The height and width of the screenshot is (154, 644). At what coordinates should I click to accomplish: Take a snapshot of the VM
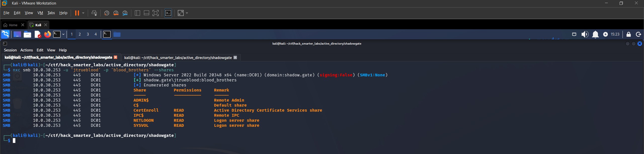[x=106, y=13]
